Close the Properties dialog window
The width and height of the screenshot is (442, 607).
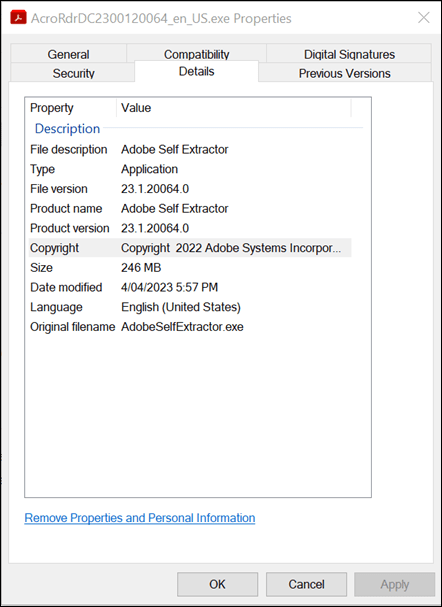[424, 18]
